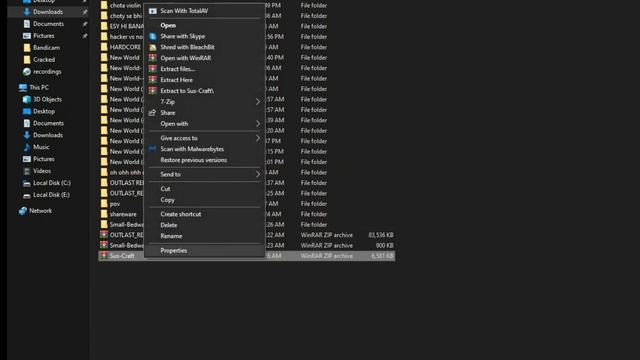The width and height of the screenshot is (640, 360).
Task: Click the HARDCORE folder icon
Action: (x=104, y=47)
